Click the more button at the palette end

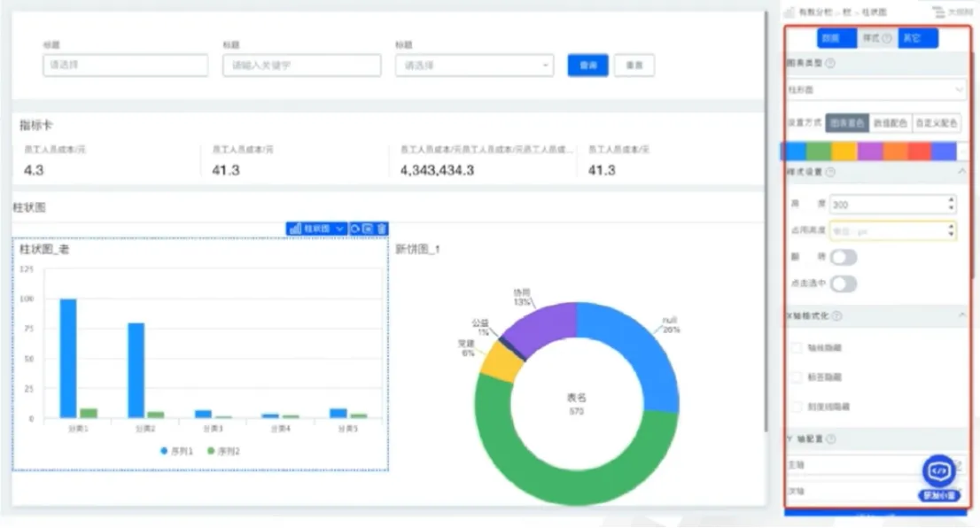click(963, 151)
